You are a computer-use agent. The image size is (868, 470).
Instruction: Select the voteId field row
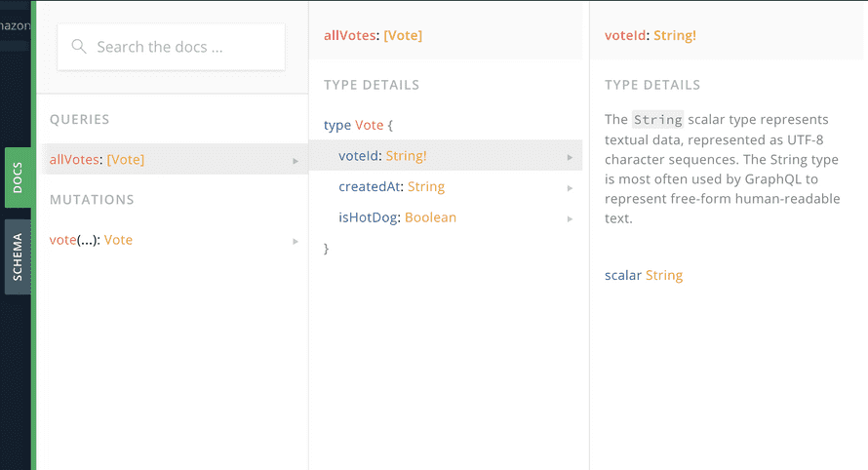[x=382, y=156]
